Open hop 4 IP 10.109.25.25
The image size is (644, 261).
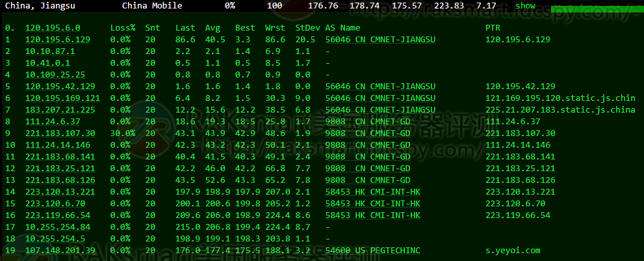point(55,75)
